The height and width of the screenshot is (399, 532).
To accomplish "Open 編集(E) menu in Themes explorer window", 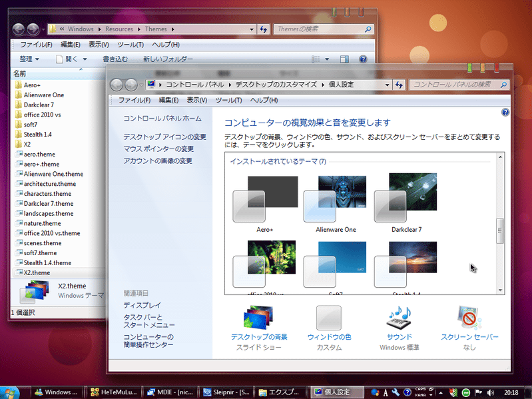I will tap(70, 45).
